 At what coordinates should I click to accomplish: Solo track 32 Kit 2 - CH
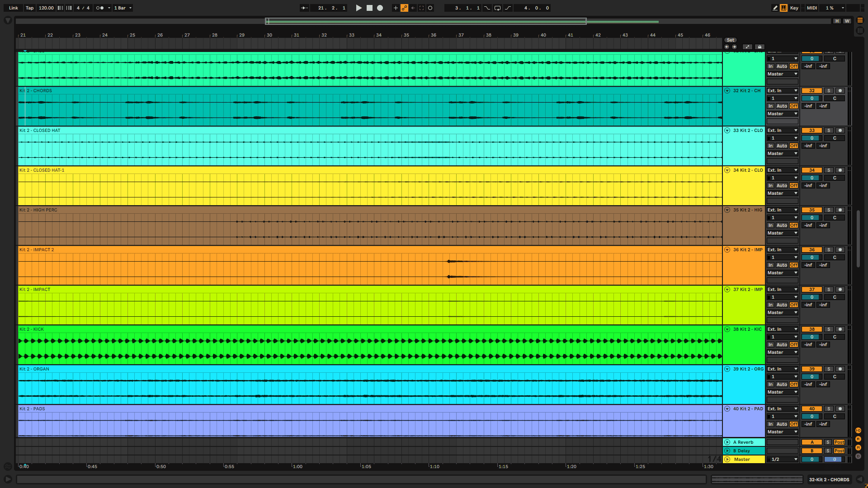tap(828, 91)
